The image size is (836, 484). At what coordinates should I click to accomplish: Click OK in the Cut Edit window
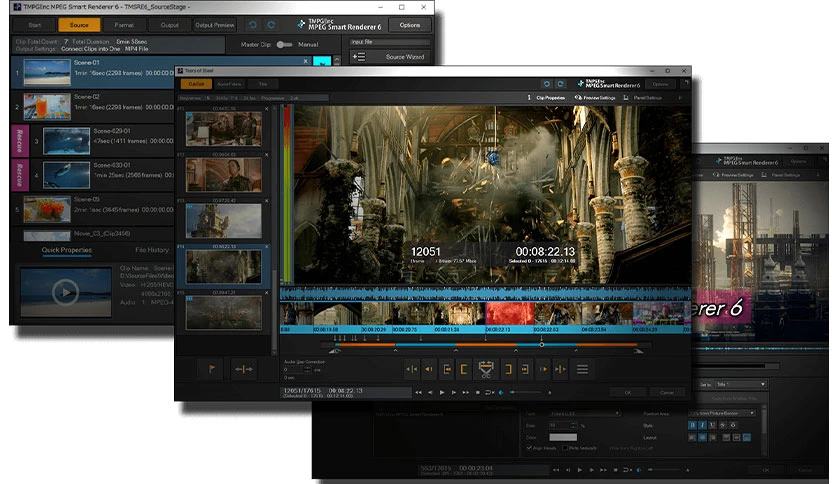point(628,392)
